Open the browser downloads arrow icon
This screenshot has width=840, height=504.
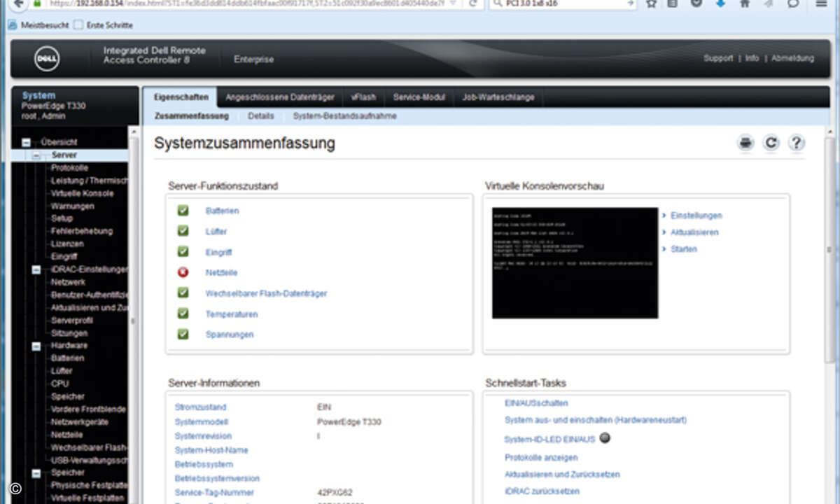click(720, 3)
